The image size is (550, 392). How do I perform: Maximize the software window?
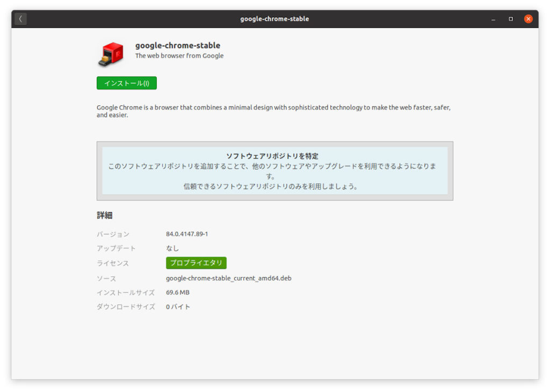coord(510,19)
